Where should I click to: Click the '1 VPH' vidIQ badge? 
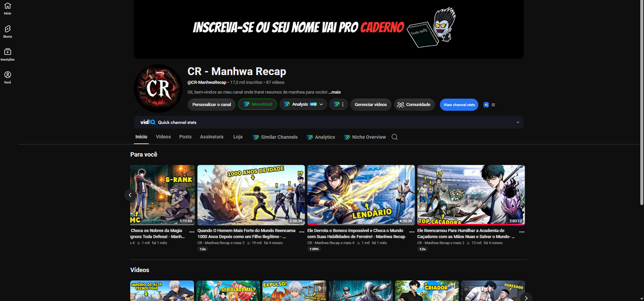[x=314, y=249]
